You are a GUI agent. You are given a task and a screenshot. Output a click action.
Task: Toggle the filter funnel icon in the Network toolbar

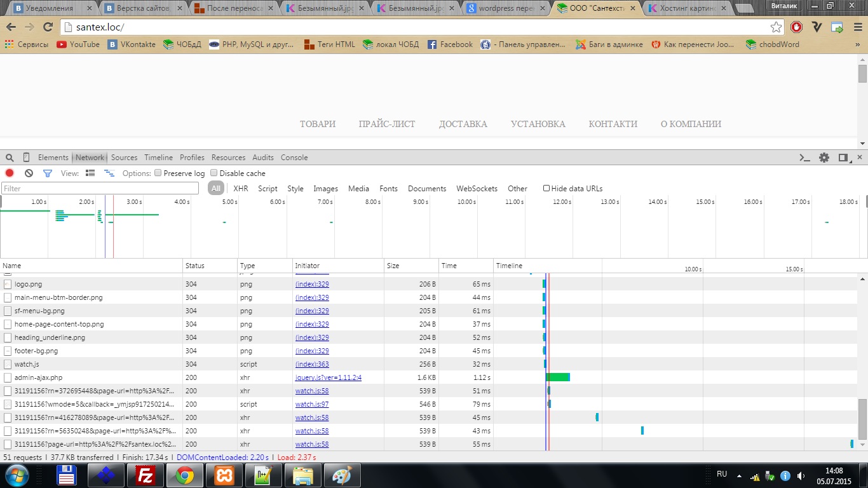point(47,173)
